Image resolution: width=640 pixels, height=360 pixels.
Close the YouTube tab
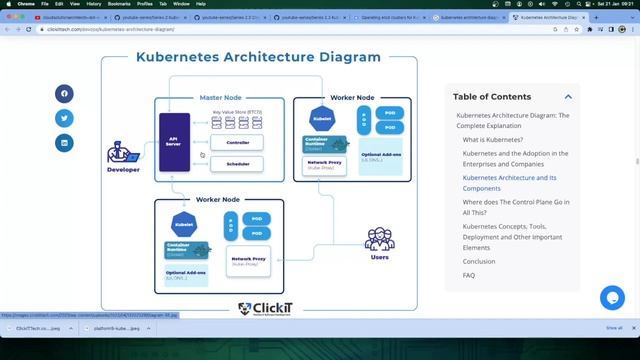coord(105,18)
